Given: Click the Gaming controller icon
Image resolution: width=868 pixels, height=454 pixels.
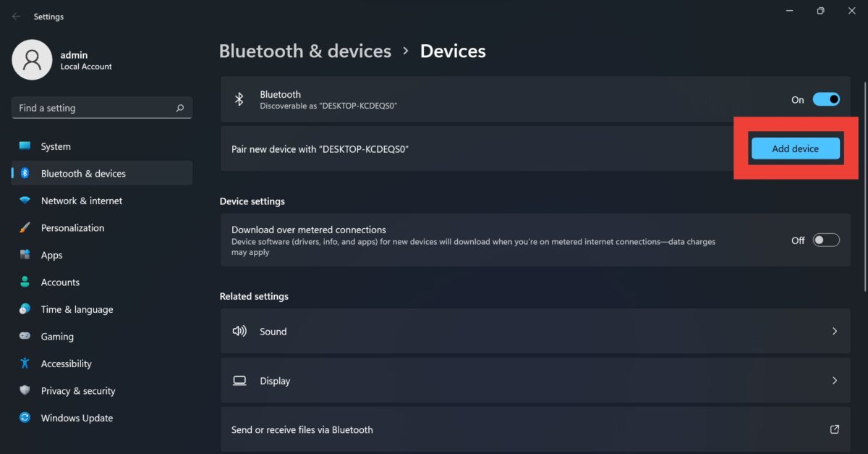Looking at the screenshot, I should 23,336.
